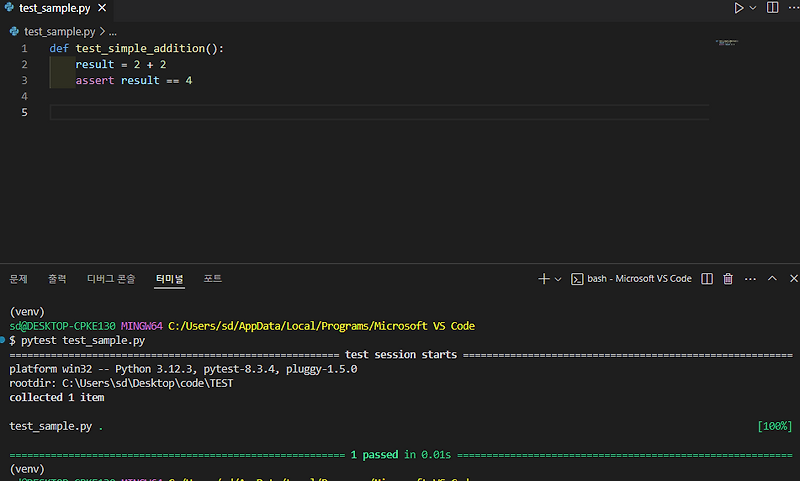800x481 pixels.
Task: Maximize the panel with the up chevron
Action: click(772, 279)
